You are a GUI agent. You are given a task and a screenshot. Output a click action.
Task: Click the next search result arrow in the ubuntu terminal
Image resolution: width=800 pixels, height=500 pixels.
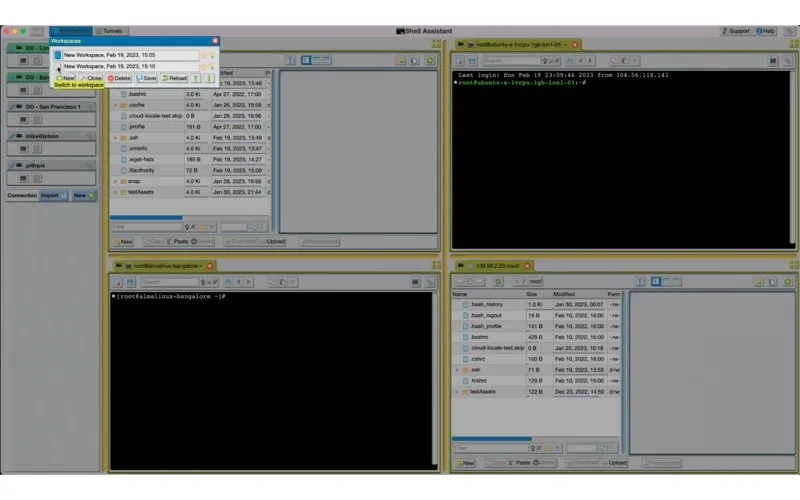point(590,61)
